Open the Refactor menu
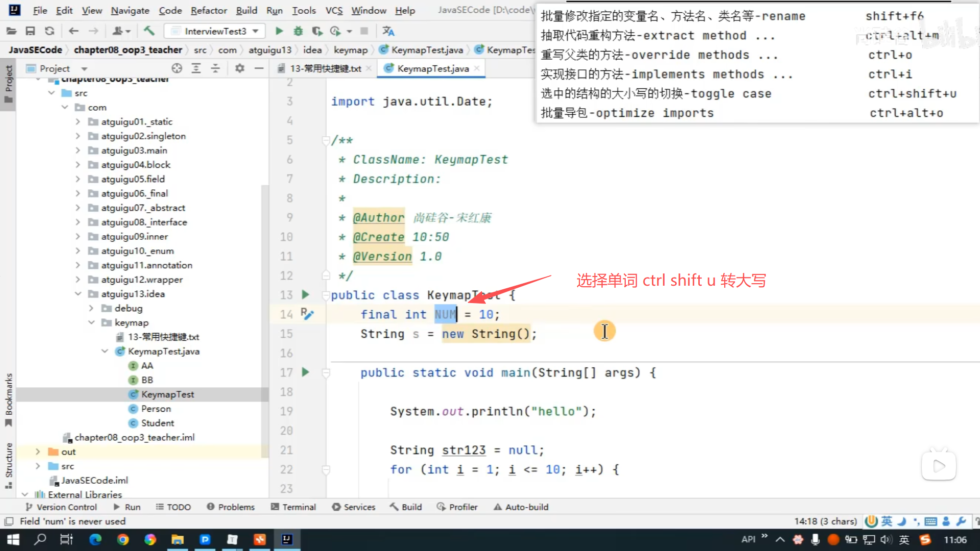Viewport: 980px width, 551px height. click(208, 10)
